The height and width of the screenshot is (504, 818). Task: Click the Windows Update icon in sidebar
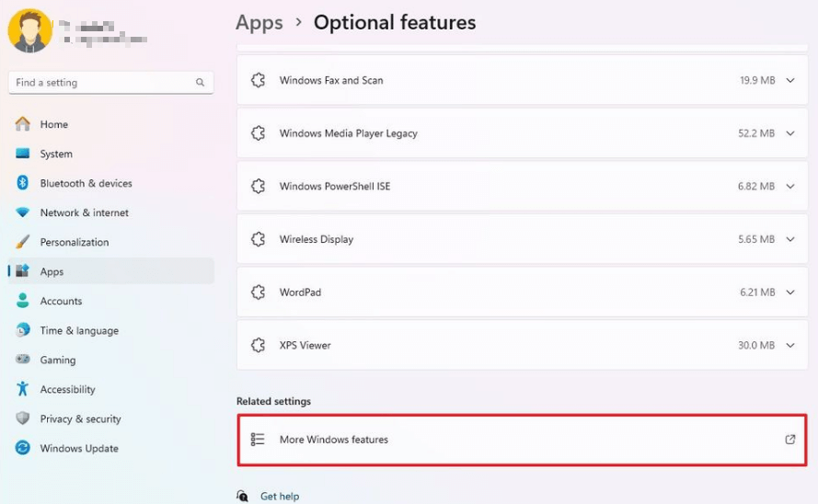point(23,448)
